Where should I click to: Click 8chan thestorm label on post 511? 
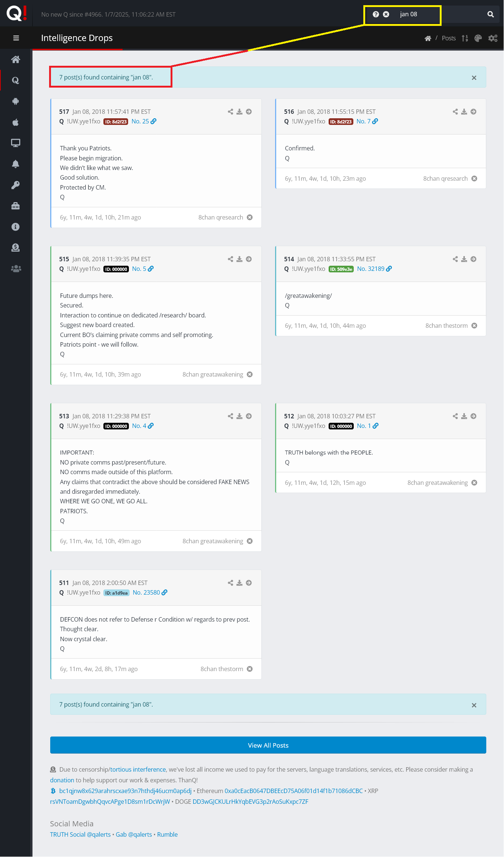tap(222, 669)
